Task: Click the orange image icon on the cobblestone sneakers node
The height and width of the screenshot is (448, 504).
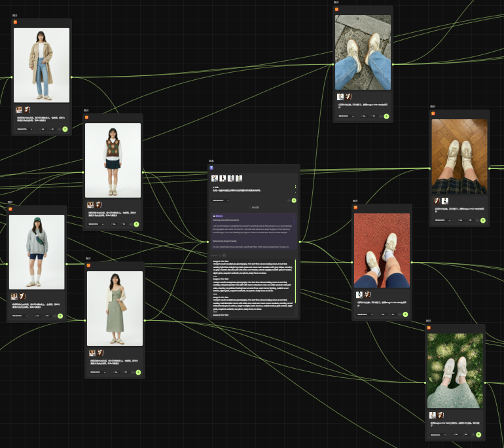Action: pos(337,9)
